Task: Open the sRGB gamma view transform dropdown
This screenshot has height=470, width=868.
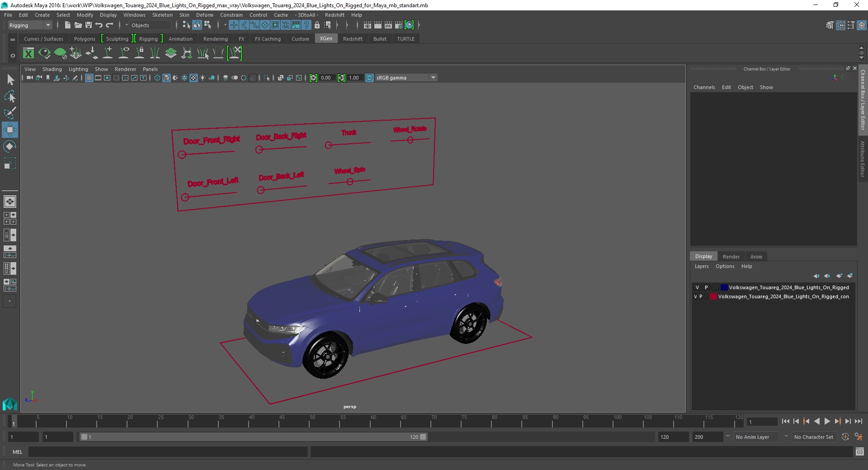Action: pyautogui.click(x=406, y=78)
